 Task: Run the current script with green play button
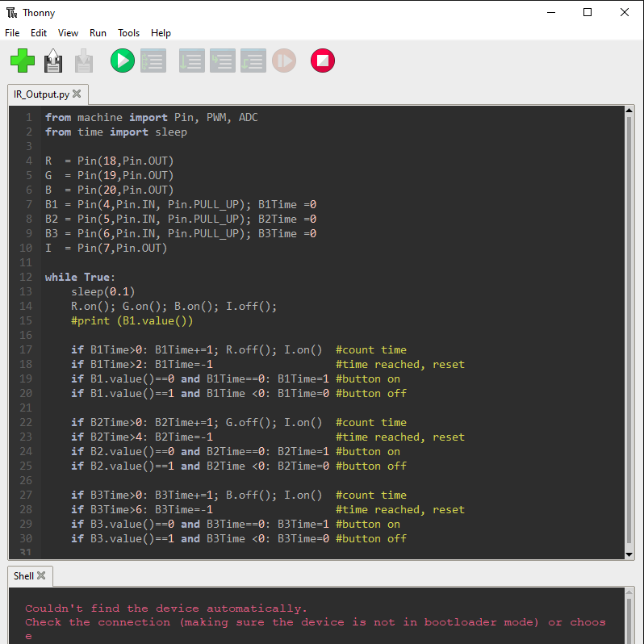coord(123,61)
